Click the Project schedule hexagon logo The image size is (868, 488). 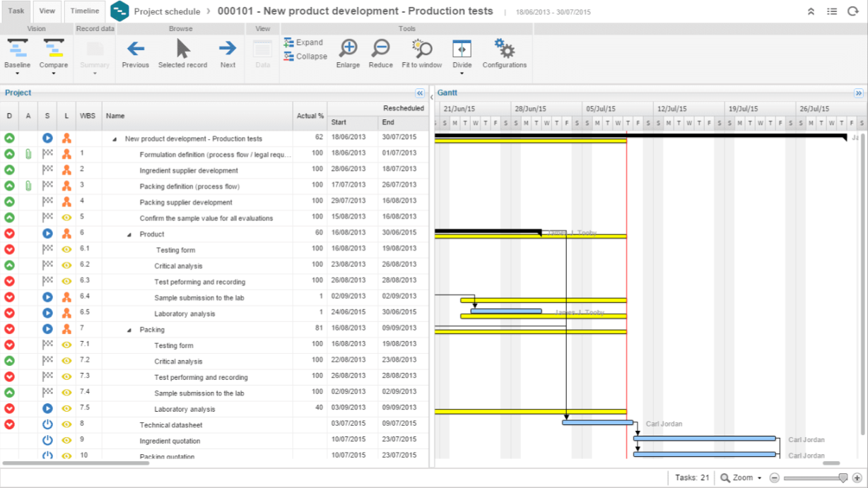[120, 11]
